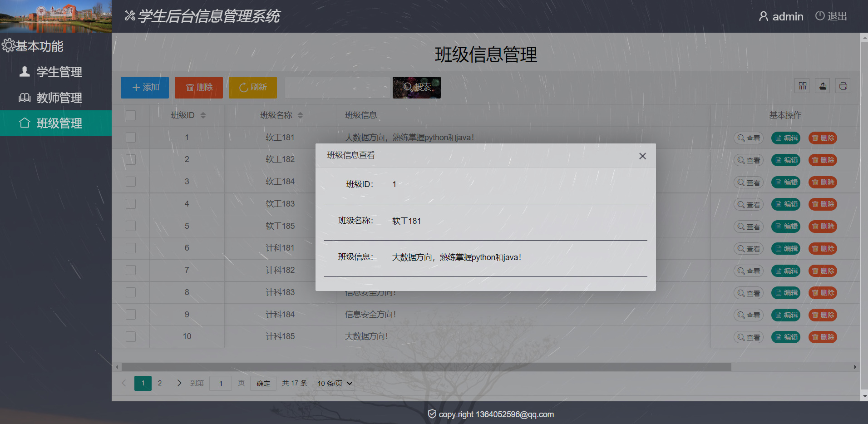
Task: View details for class ID 10
Action: (749, 337)
